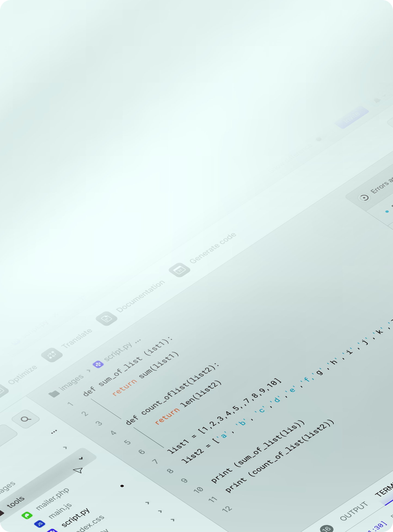
Task: Click the Generate code icon
Action: (x=179, y=270)
